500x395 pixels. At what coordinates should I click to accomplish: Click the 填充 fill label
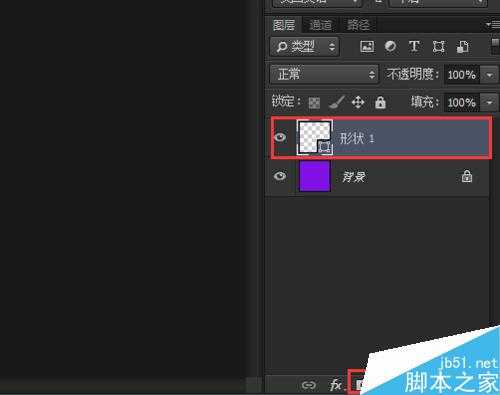pos(425,102)
